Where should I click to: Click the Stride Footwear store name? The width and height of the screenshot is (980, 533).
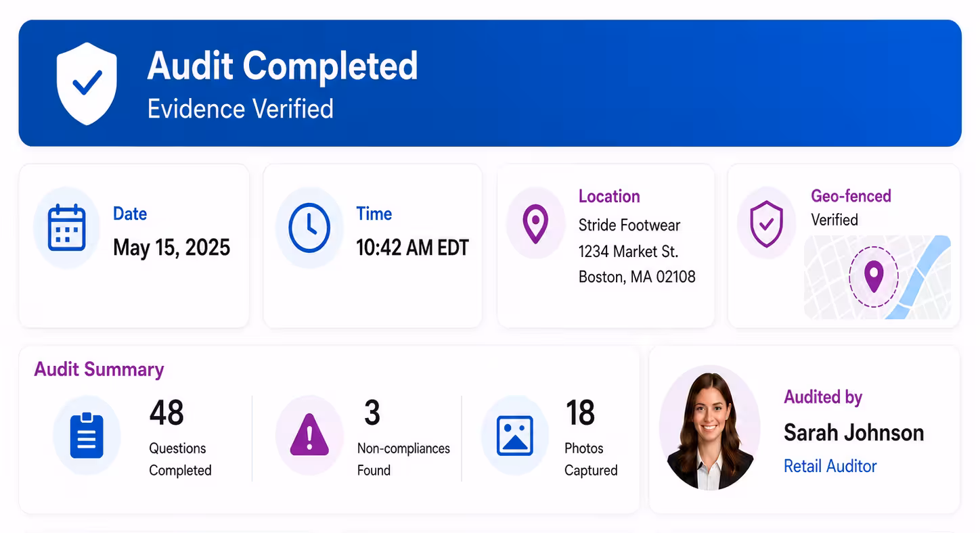point(629,225)
